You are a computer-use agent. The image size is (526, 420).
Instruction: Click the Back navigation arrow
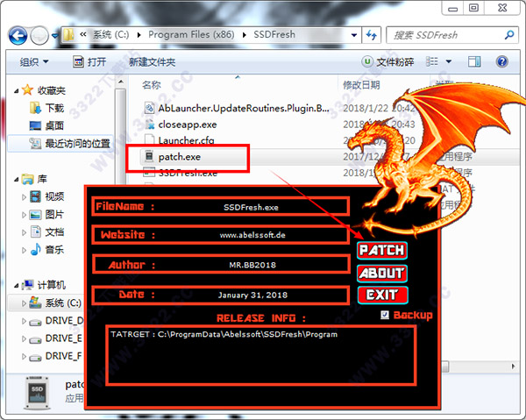18,35
